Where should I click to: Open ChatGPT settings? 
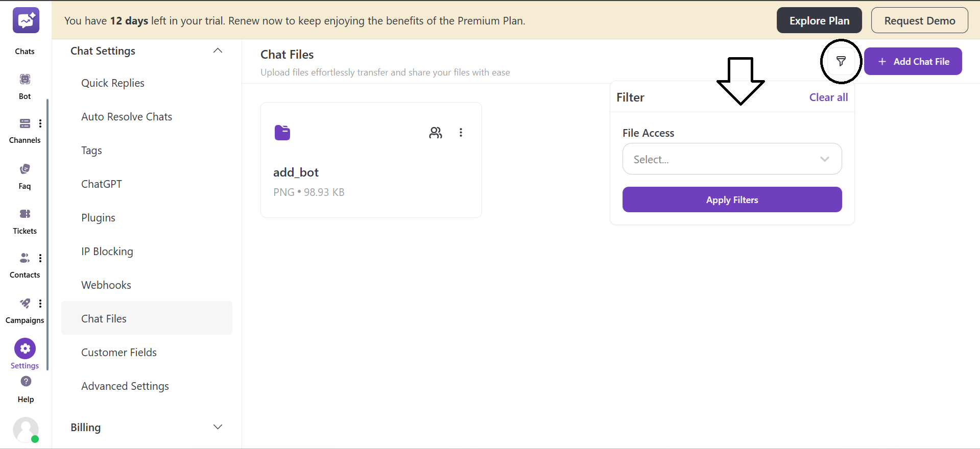102,184
